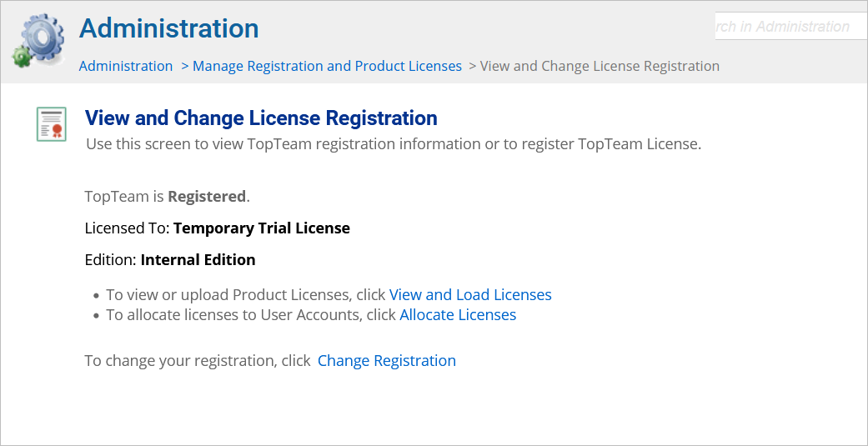
Task: Click the large Administration page title
Action: pos(168,28)
